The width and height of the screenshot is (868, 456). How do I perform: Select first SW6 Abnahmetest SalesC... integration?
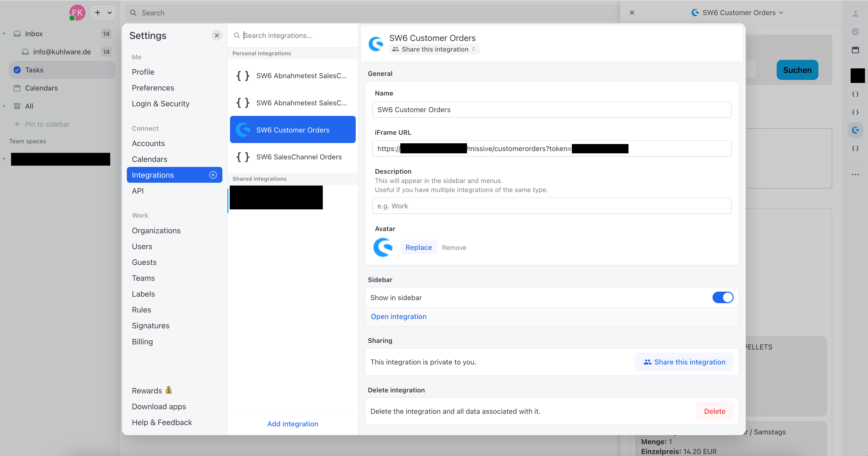coord(292,76)
